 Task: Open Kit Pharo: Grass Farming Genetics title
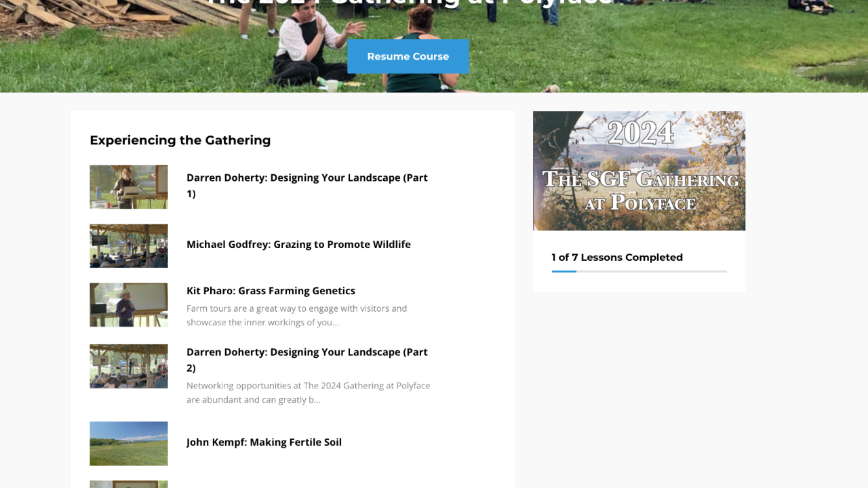point(271,291)
